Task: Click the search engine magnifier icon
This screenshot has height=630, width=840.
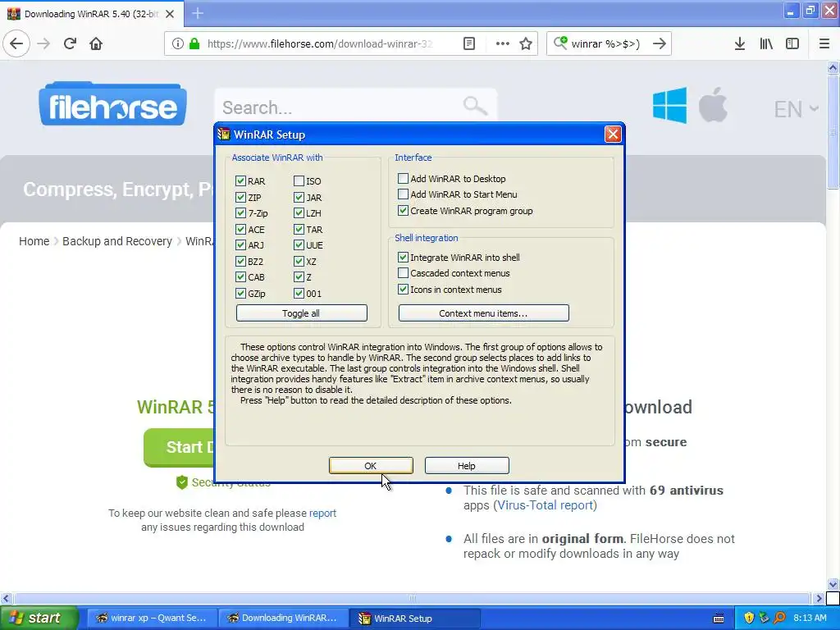Action: click(x=560, y=43)
